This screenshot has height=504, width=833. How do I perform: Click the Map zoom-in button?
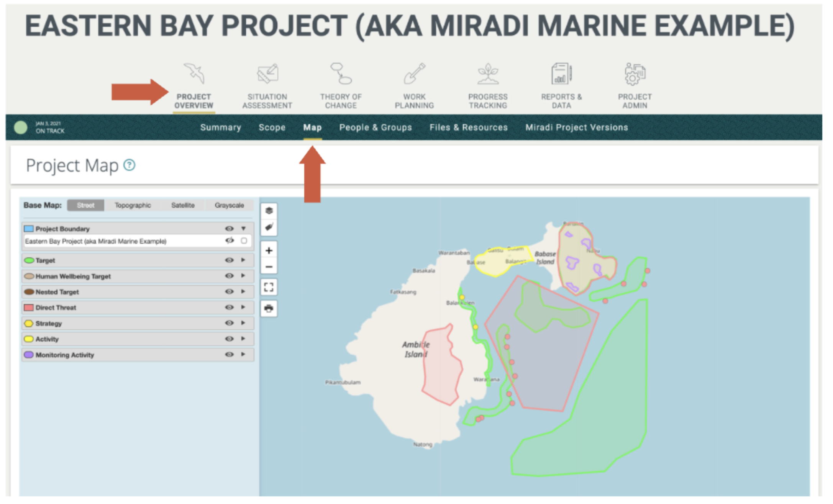(269, 250)
